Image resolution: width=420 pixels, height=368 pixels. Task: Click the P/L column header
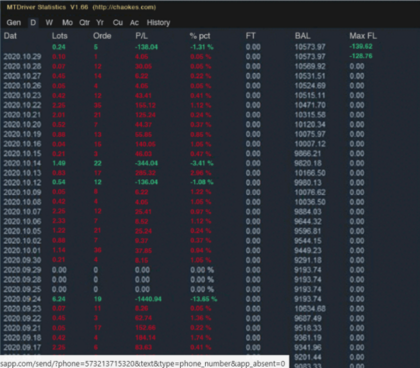pyautogui.click(x=142, y=36)
